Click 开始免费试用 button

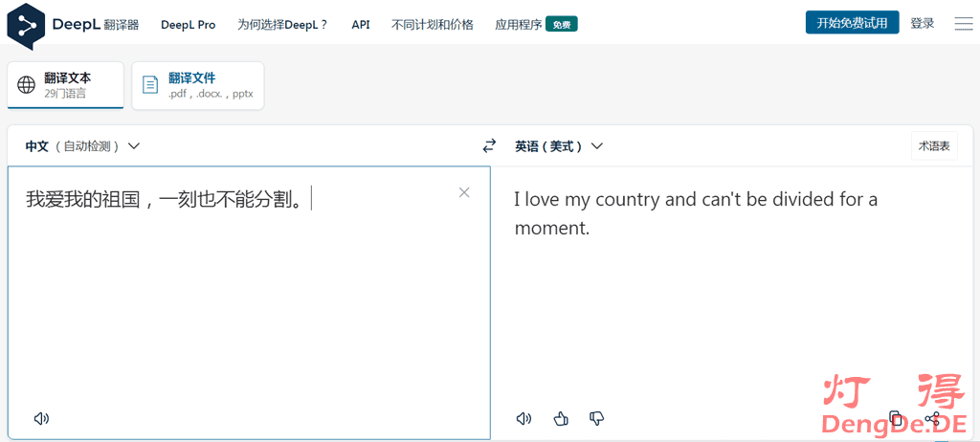coord(852,23)
